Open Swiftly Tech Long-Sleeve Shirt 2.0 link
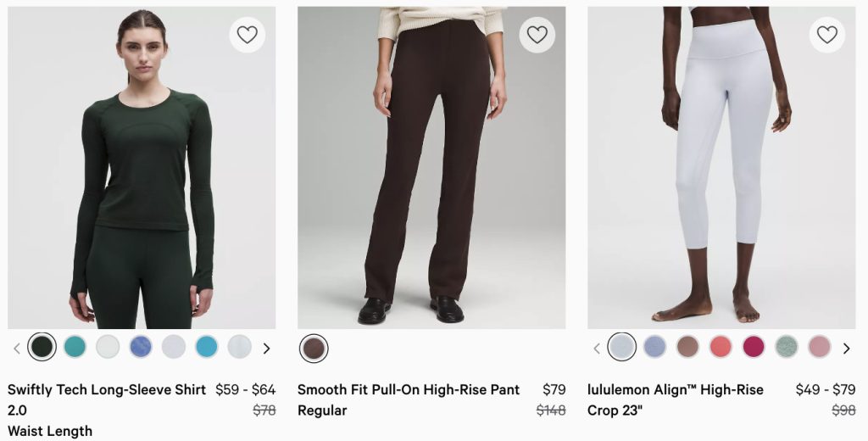This screenshot has height=441, width=868. (x=107, y=399)
